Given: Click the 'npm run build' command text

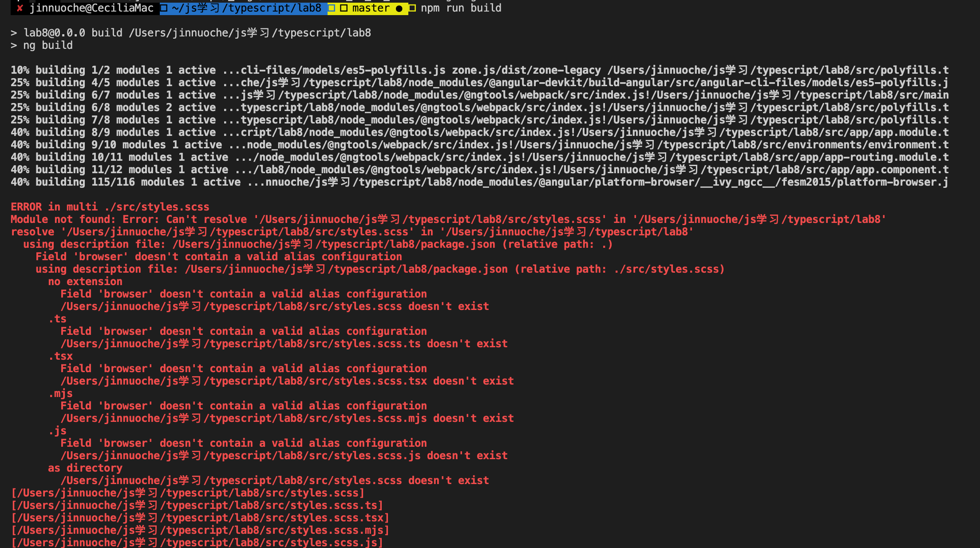Looking at the screenshot, I should [461, 8].
